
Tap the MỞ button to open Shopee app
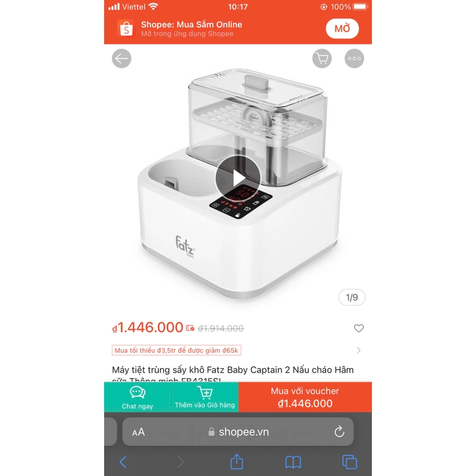[343, 29]
